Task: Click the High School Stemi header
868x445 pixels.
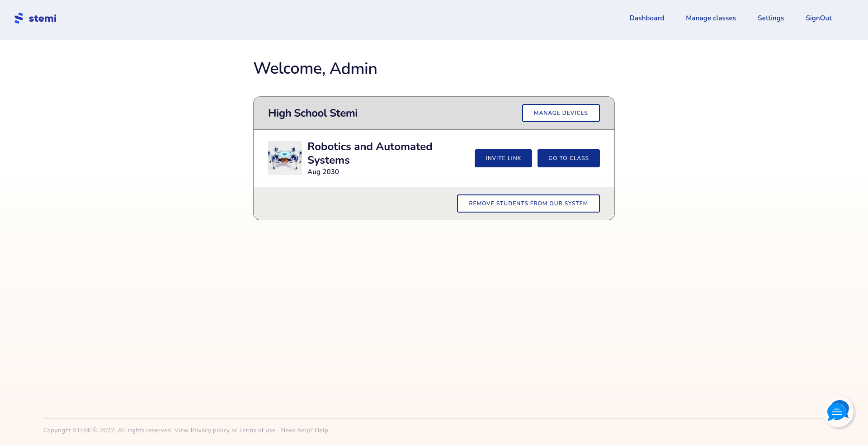Action: click(x=312, y=113)
